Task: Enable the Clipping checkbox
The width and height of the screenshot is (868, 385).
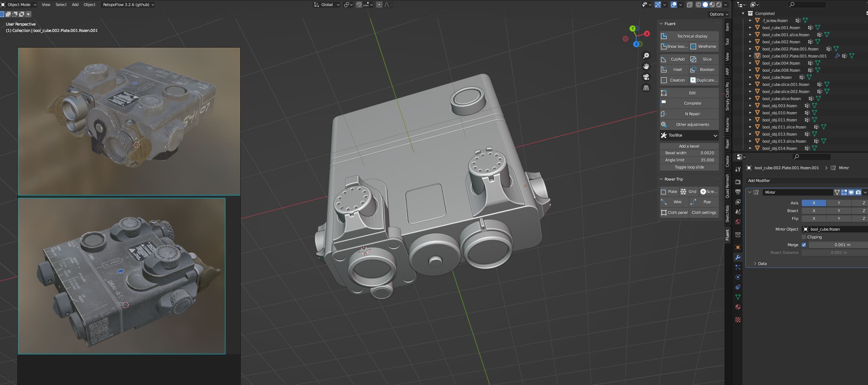Action: pyautogui.click(x=804, y=237)
